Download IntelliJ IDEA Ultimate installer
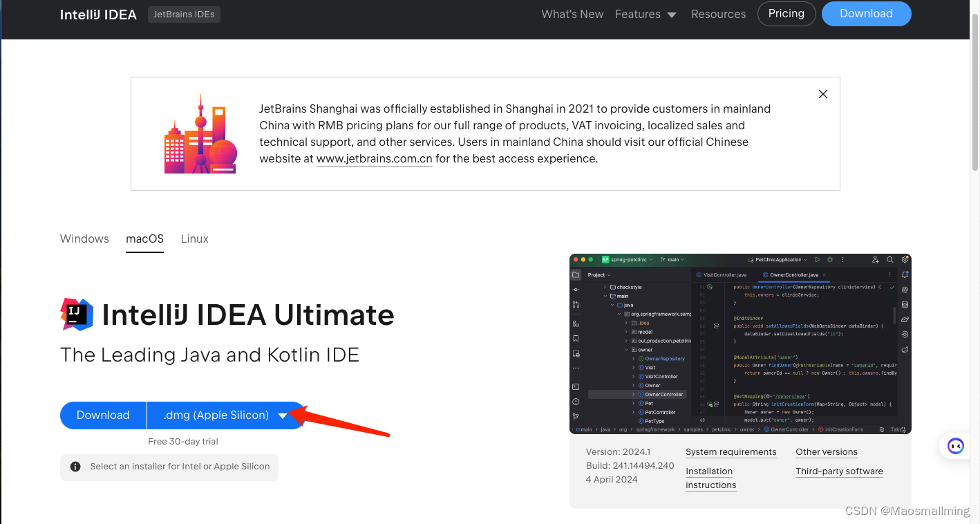 103,415
